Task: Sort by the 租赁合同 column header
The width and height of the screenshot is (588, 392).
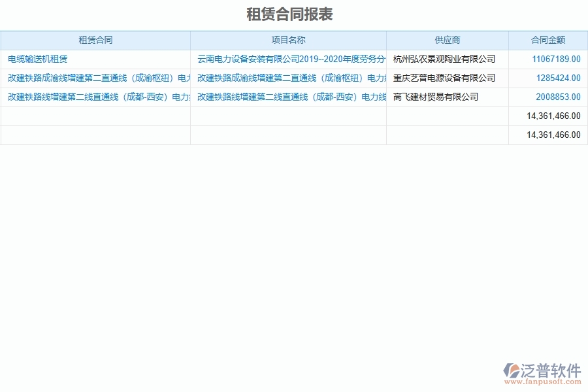Action: pyautogui.click(x=95, y=40)
